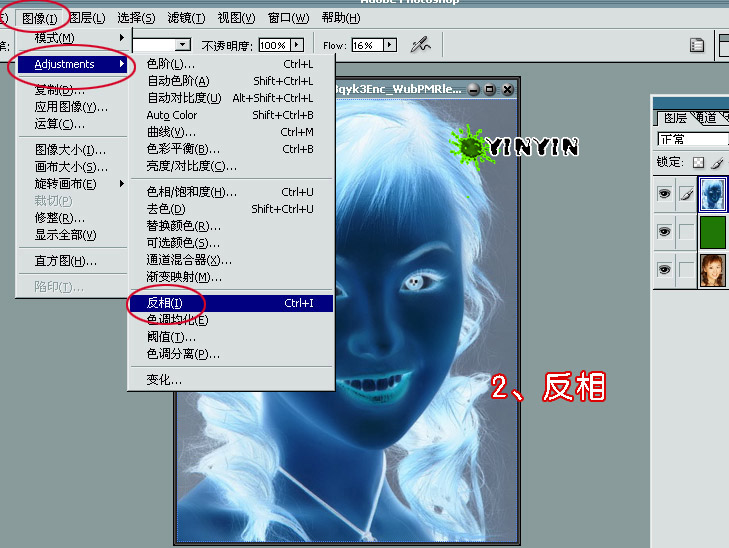Viewport: 729px width, 548px height.
Task: Open the 选择(S) menu
Action: pyautogui.click(x=136, y=18)
